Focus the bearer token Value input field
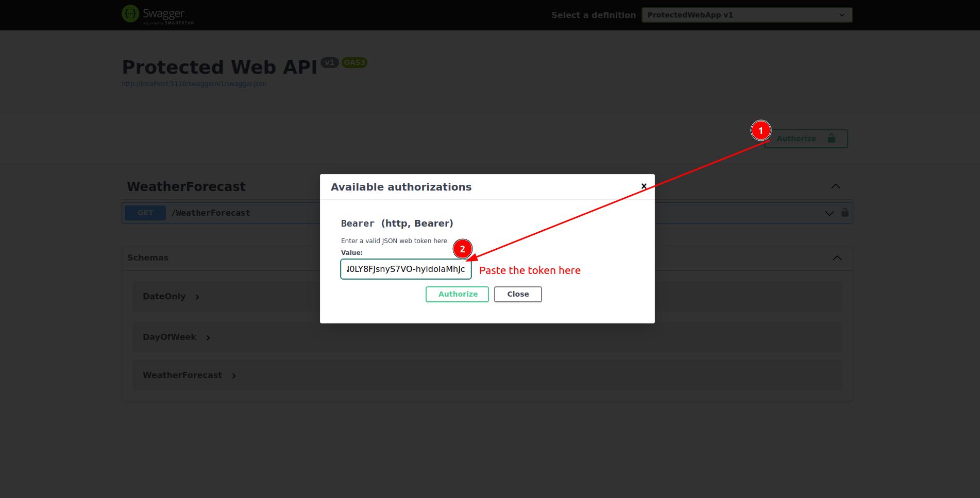 click(405, 269)
